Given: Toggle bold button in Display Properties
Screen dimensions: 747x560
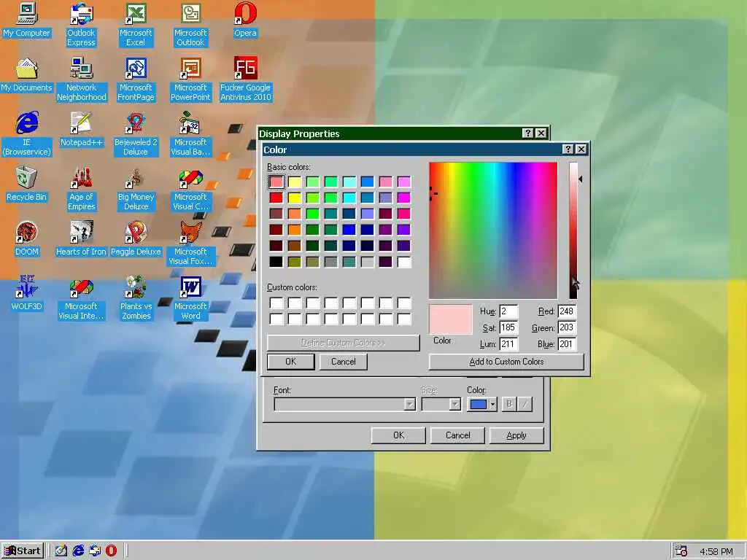Looking at the screenshot, I should 509,404.
